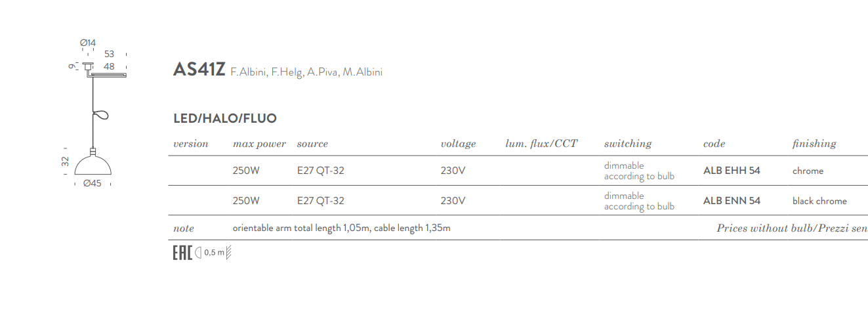The height and width of the screenshot is (319, 868).
Task: Click the EAC certification mark
Action: pos(182,253)
